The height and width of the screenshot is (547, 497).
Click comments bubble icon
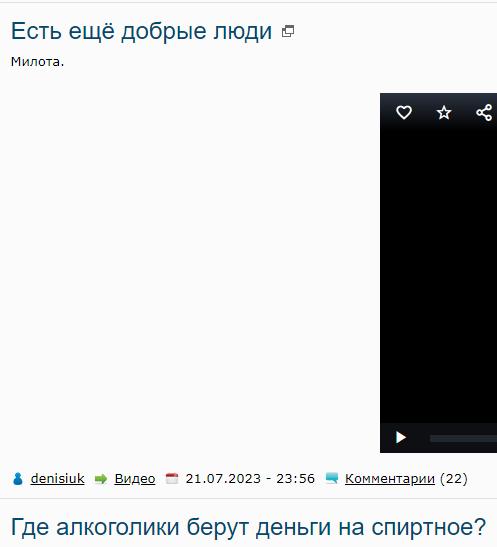332,478
